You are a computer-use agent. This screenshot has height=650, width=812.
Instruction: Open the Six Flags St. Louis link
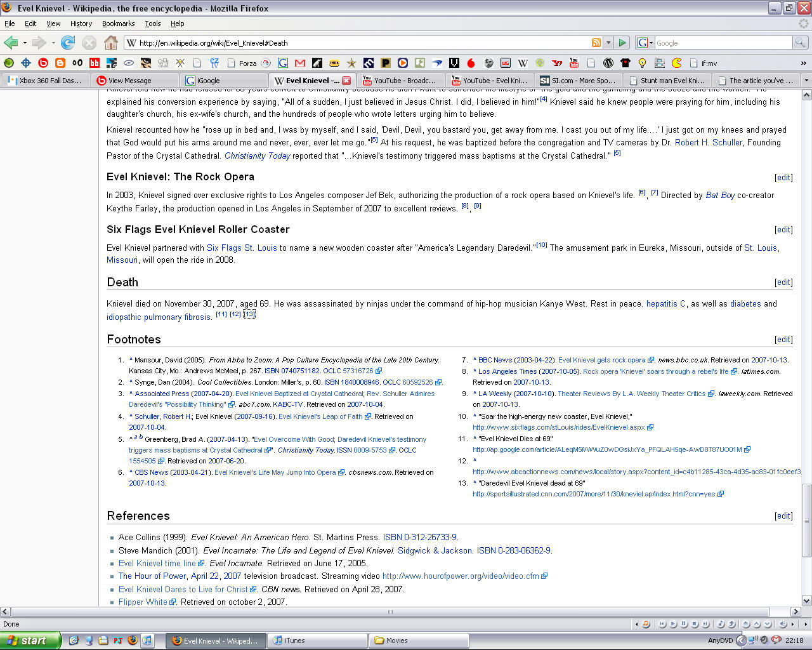pos(242,248)
